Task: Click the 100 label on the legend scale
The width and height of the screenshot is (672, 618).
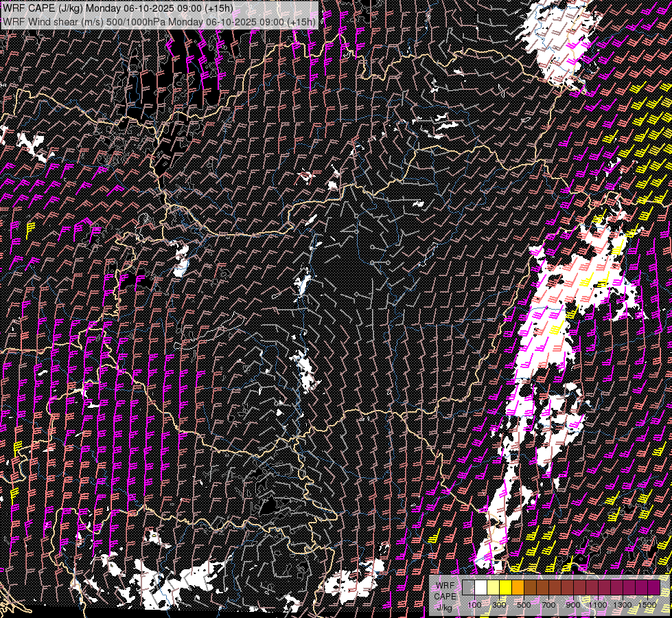Action: point(474,605)
